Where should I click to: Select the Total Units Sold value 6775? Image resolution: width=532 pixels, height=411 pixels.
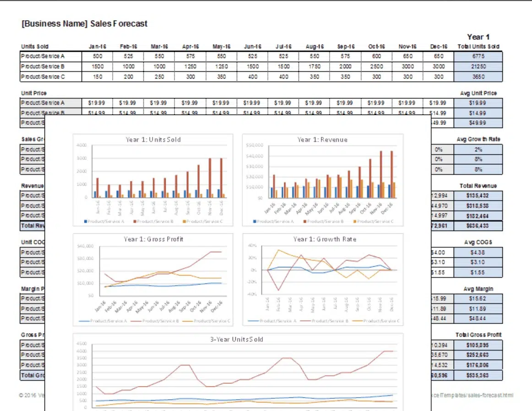tap(478, 56)
